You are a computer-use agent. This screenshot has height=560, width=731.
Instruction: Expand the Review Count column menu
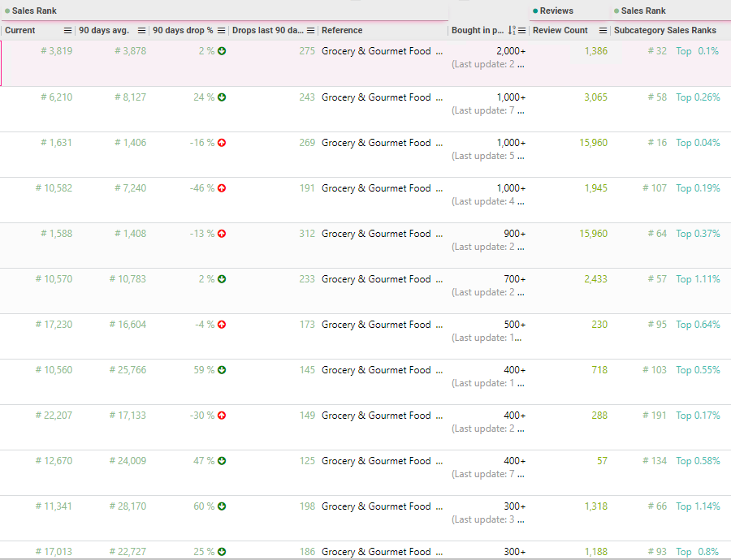click(603, 31)
